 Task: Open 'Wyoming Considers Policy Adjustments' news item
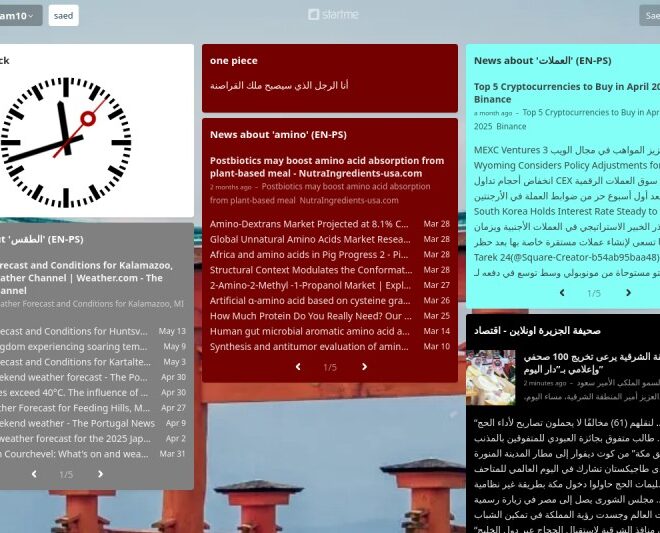[x=567, y=165]
